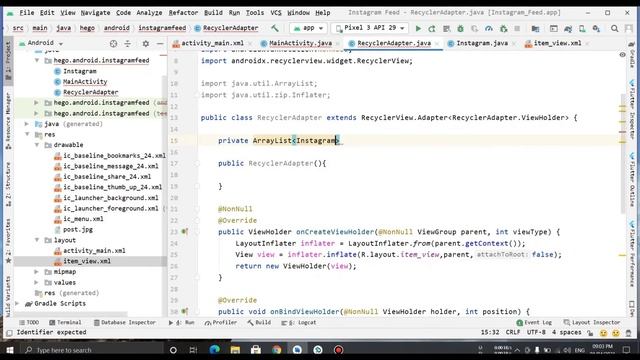Select ic_menu.xml in drawable folder

click(x=83, y=219)
